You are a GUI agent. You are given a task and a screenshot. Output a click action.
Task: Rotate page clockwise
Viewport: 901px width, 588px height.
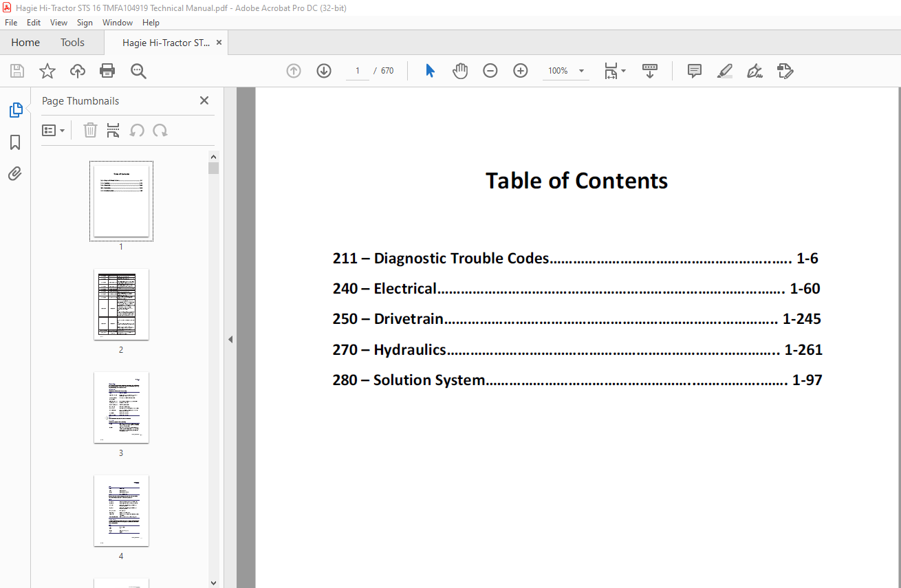pyautogui.click(x=160, y=130)
